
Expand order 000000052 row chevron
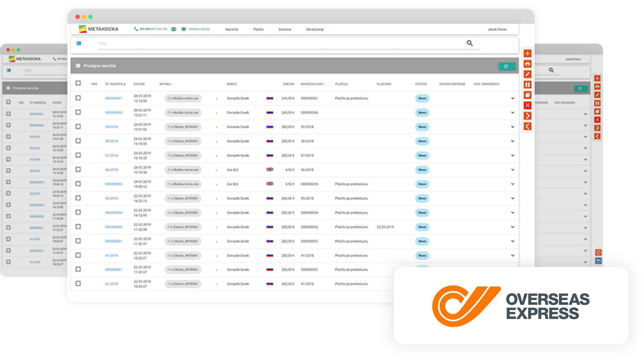pyautogui.click(x=513, y=227)
